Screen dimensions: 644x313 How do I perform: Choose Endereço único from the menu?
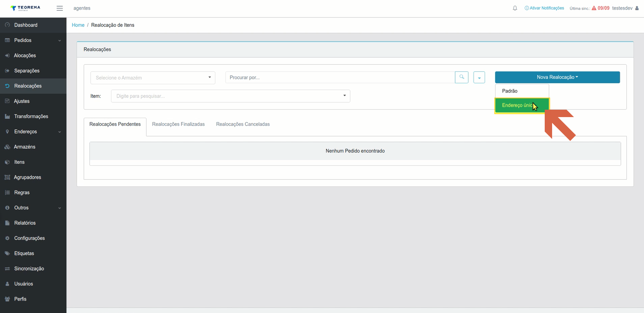point(522,105)
